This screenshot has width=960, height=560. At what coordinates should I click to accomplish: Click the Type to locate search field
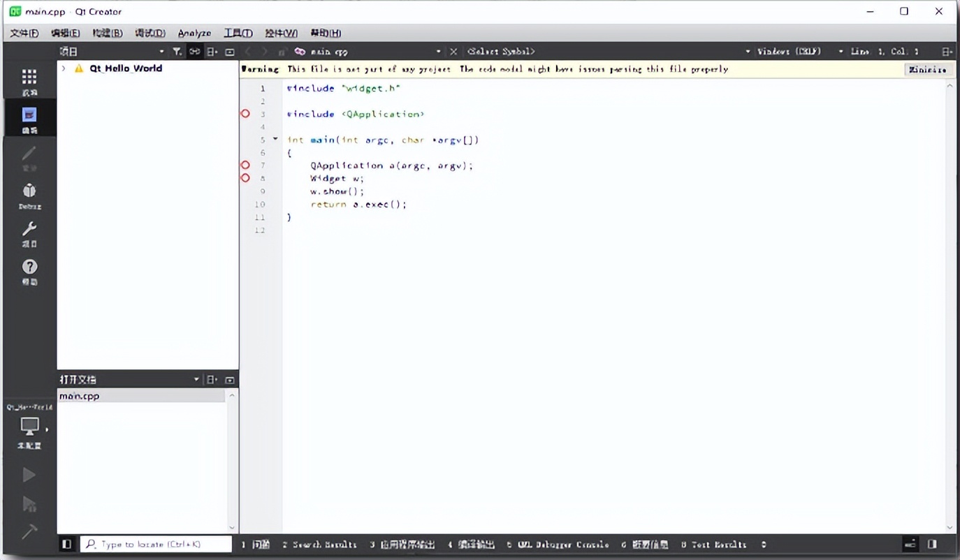coord(156,544)
